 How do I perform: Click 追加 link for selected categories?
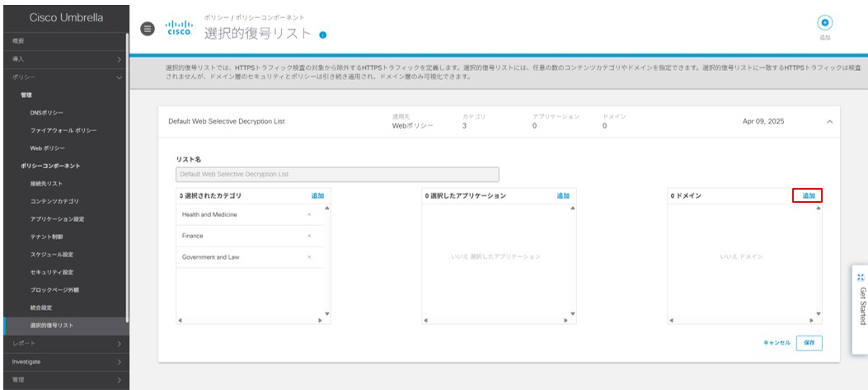(x=317, y=195)
